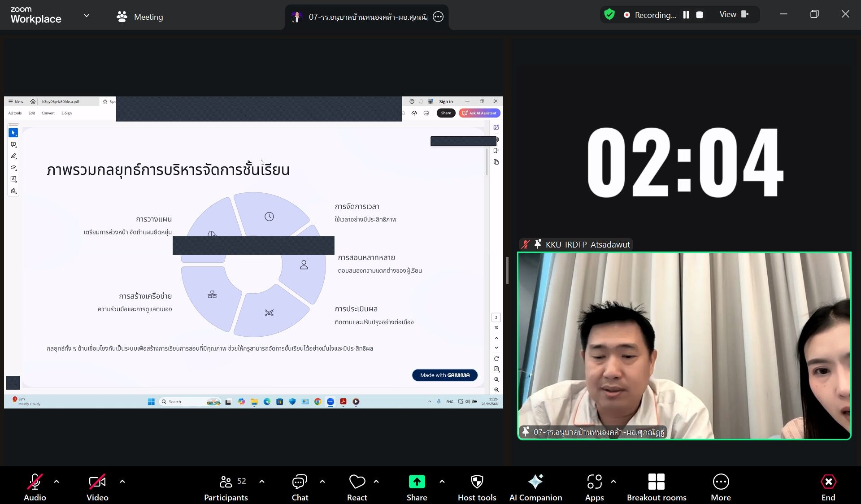Screen dimensions: 861x504
Task: Expand audio options chevron
Action: 57,482
